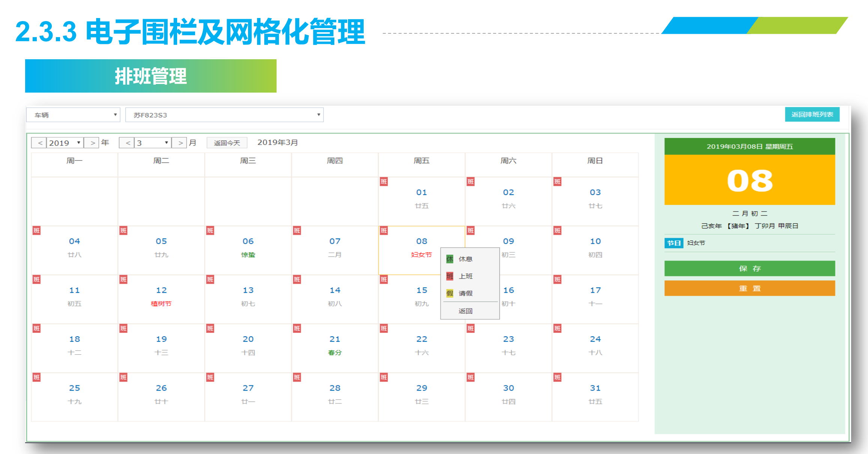Screen dimensions: 868x454
Task: Select 返回 in the popup menu
Action: (466, 311)
